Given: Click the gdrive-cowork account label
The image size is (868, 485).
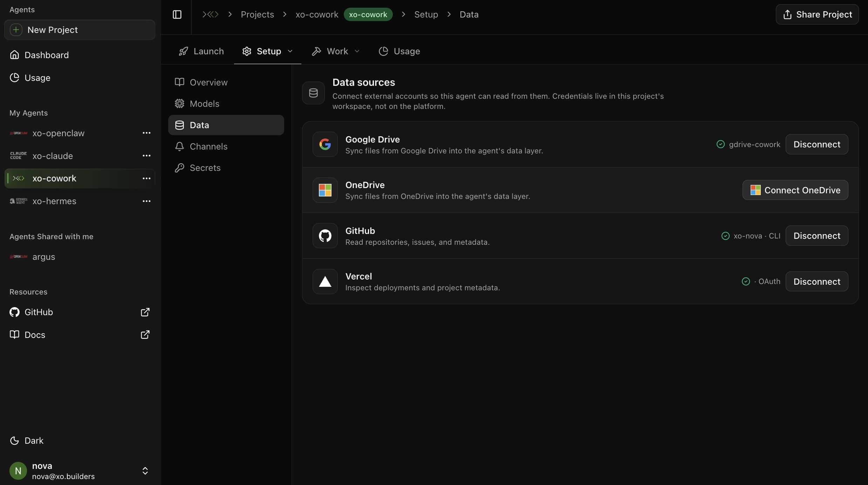Looking at the screenshot, I should point(754,145).
